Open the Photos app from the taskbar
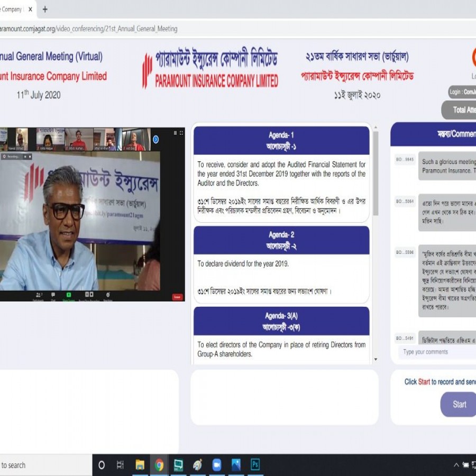Viewport: 476px width, 476px height. point(236,465)
